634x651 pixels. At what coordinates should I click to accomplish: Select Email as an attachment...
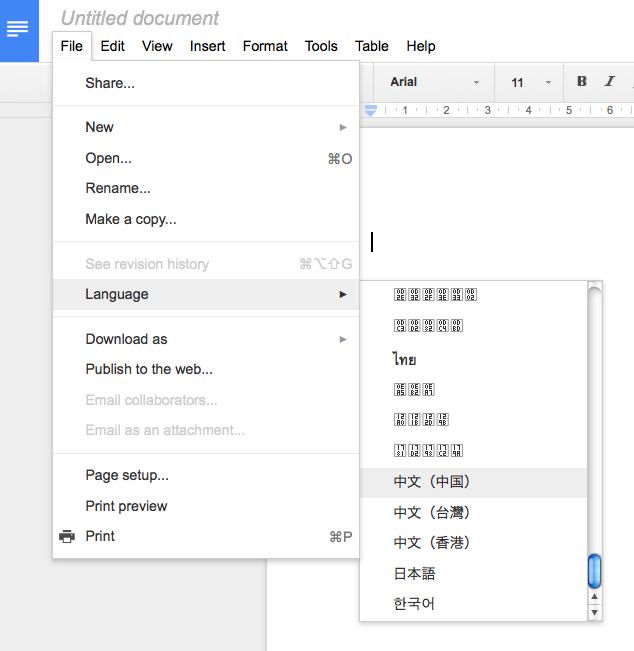tap(206, 430)
